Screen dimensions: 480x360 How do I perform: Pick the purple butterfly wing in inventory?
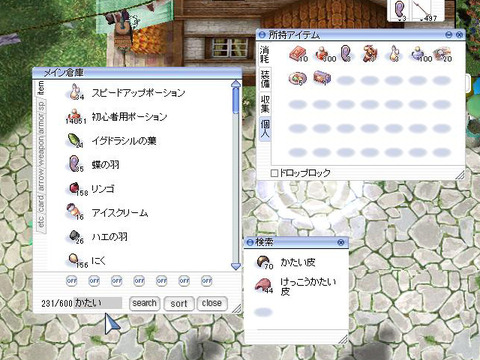(x=346, y=53)
